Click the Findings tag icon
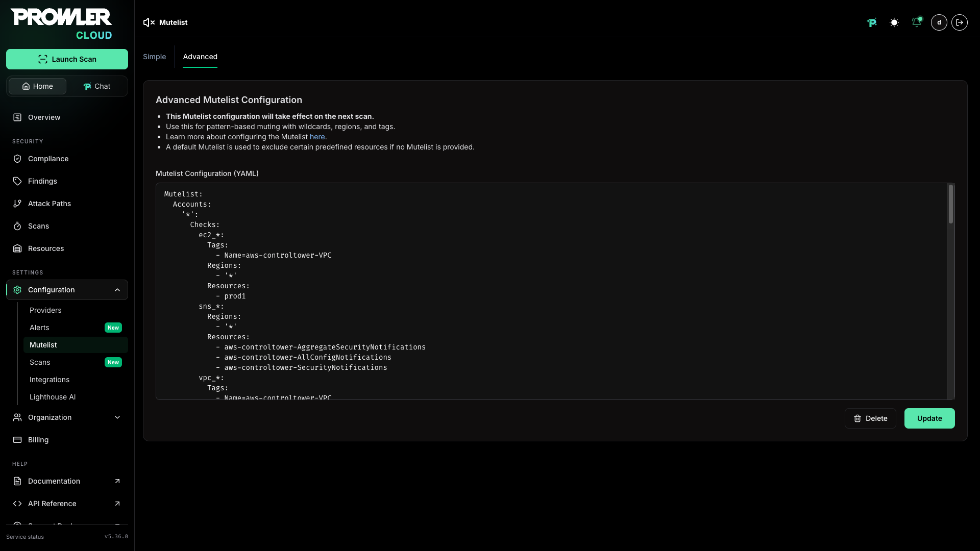The height and width of the screenshot is (551, 980). (17, 181)
